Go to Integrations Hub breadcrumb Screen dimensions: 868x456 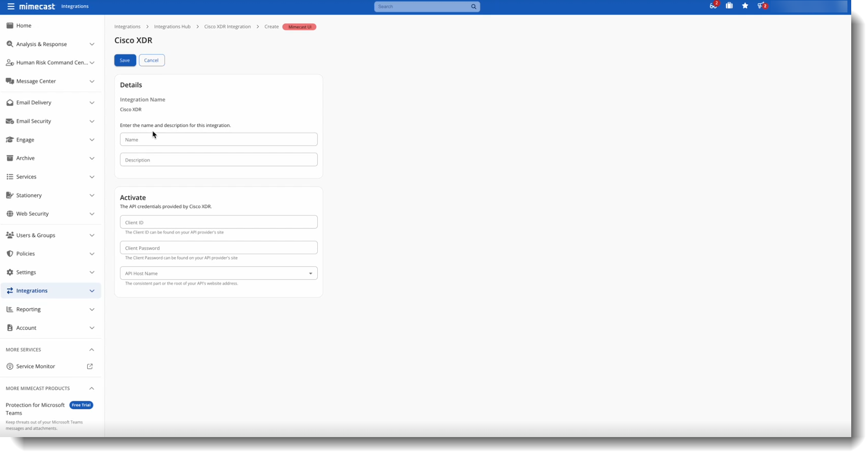coord(172,27)
